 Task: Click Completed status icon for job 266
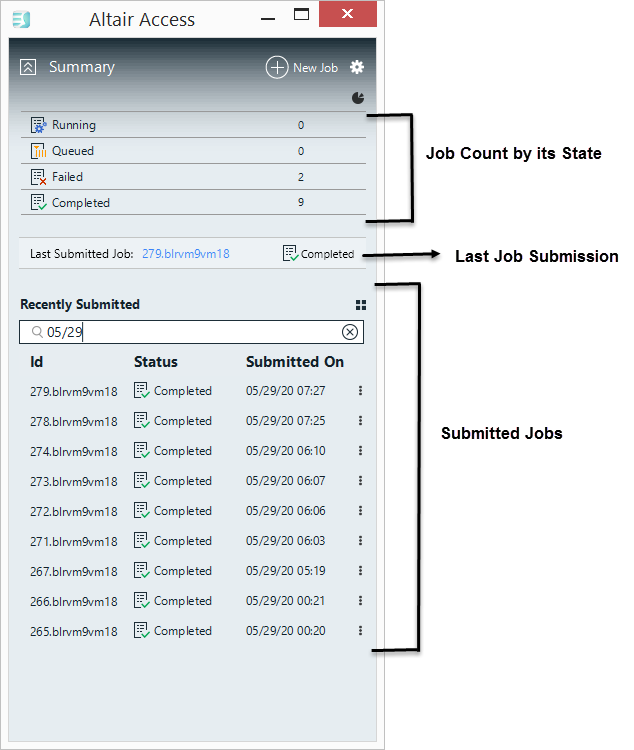click(142, 600)
